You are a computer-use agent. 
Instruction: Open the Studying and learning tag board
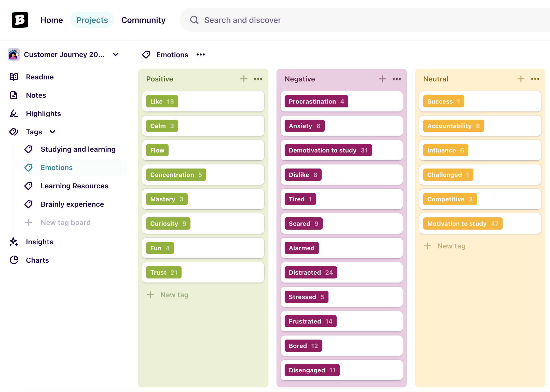[x=73, y=149]
